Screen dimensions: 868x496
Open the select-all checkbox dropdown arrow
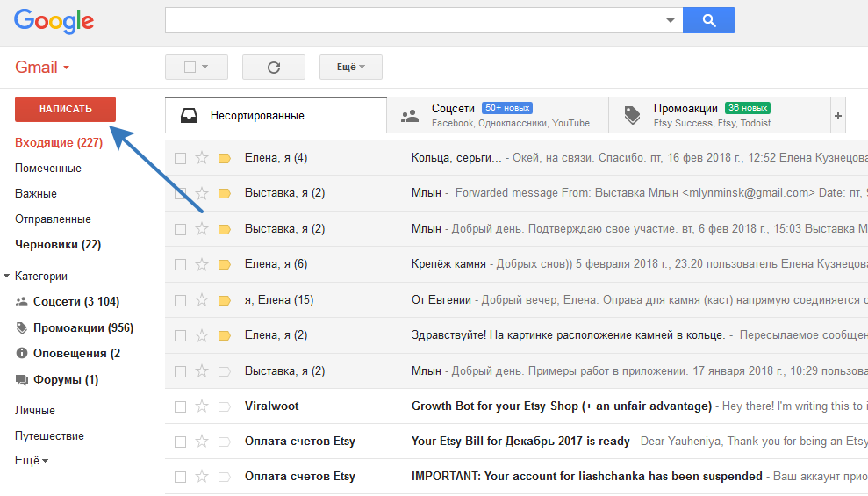pyautogui.click(x=204, y=67)
